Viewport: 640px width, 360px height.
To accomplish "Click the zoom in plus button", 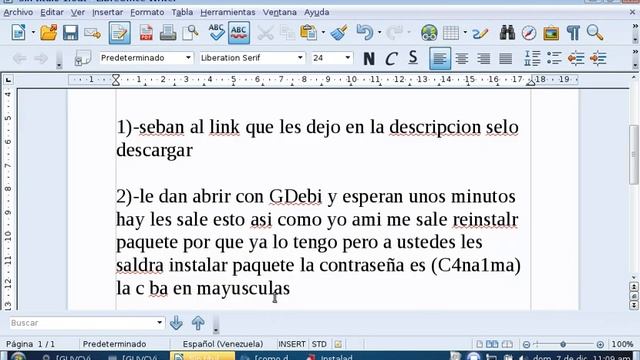I will point(600,344).
